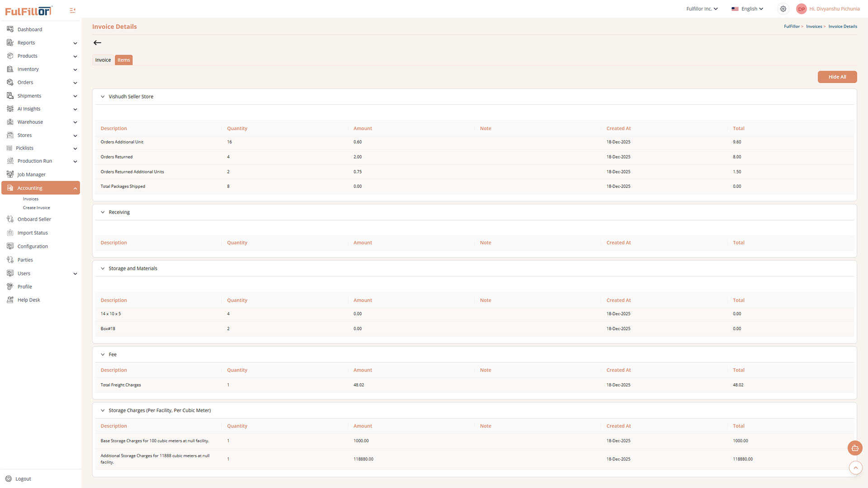The width and height of the screenshot is (868, 488).
Task: Open the Fulfillor Inc. company dropdown
Action: (x=702, y=9)
